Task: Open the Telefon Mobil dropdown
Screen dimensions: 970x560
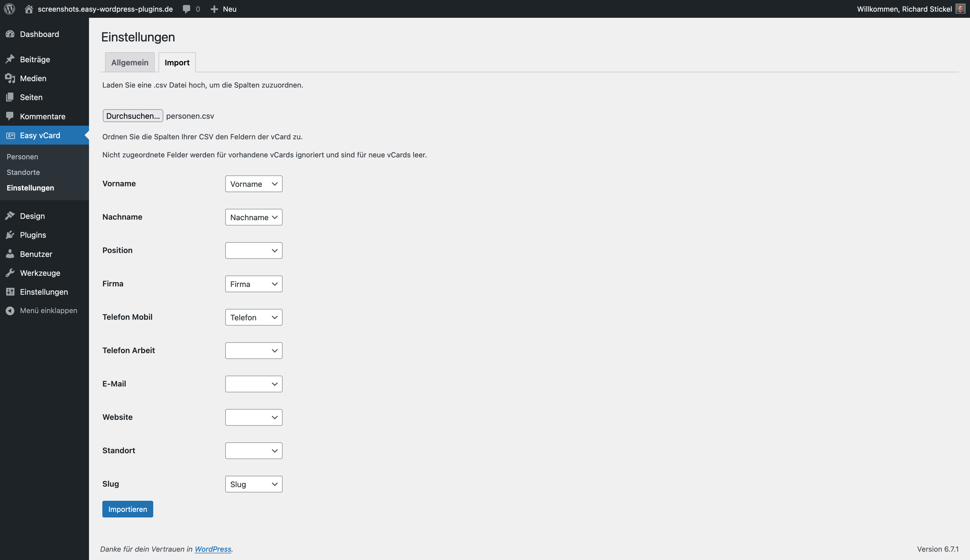Action: coord(254,317)
